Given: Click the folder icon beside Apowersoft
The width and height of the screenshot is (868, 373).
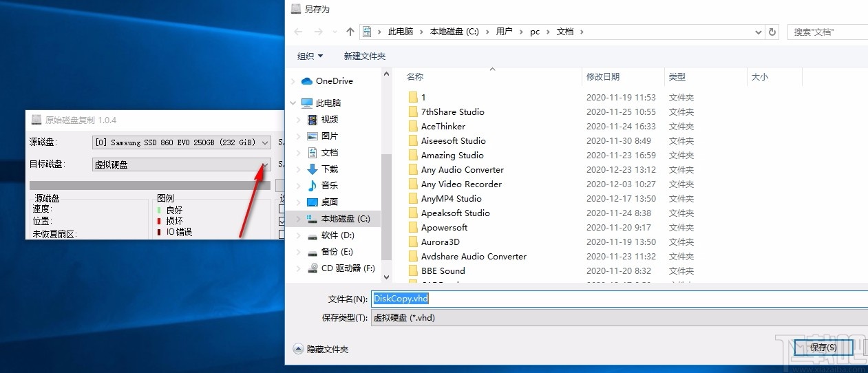Looking at the screenshot, I should (x=413, y=228).
